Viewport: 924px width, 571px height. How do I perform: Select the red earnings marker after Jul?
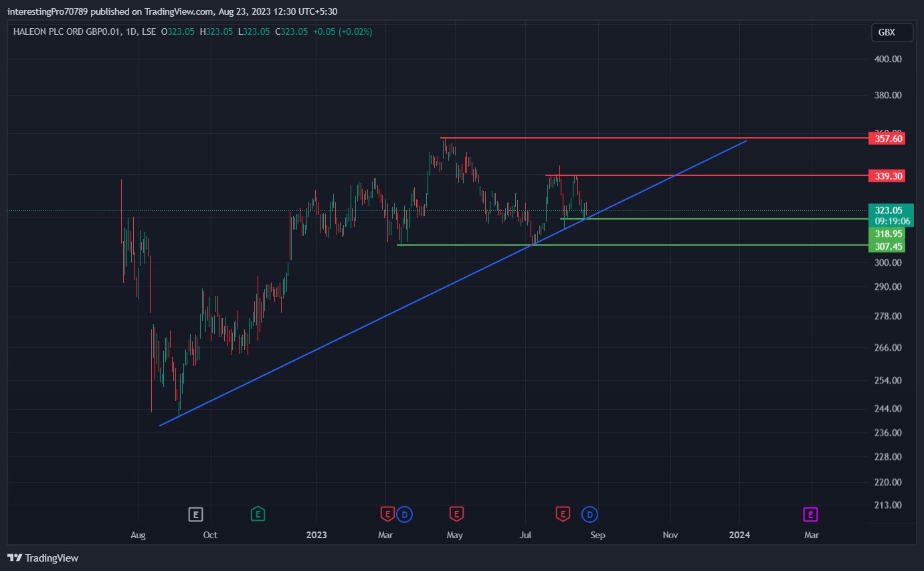[563, 514]
